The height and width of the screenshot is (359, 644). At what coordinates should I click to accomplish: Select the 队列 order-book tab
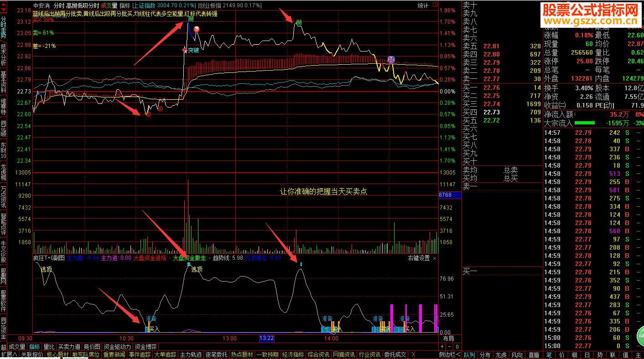click(470, 355)
